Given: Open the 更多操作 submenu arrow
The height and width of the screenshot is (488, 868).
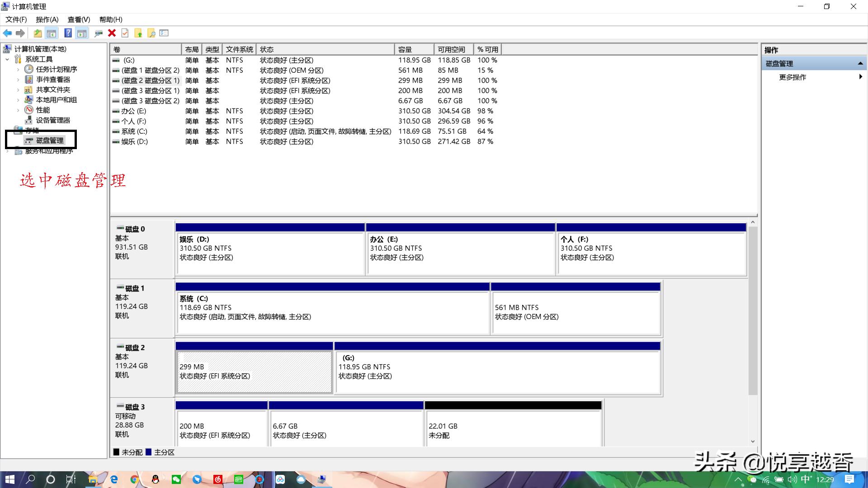Looking at the screenshot, I should pyautogui.click(x=861, y=77).
